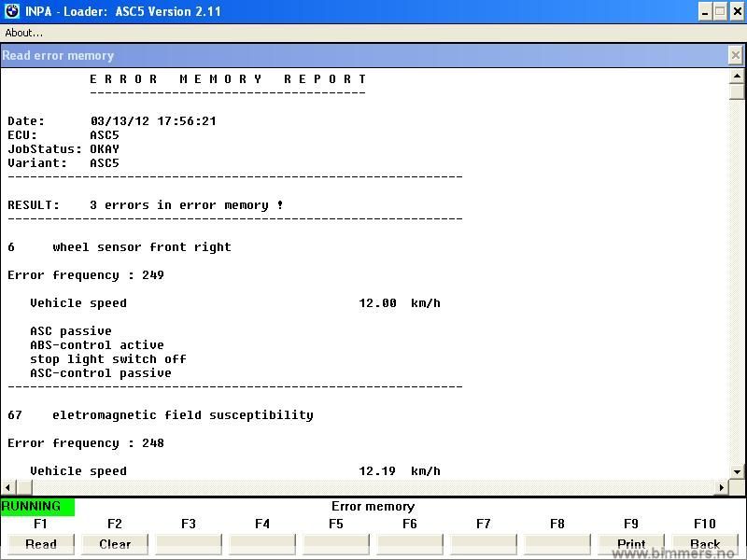Image resolution: width=747 pixels, height=560 pixels.
Task: Click the F9 Print button
Action: 631,544
